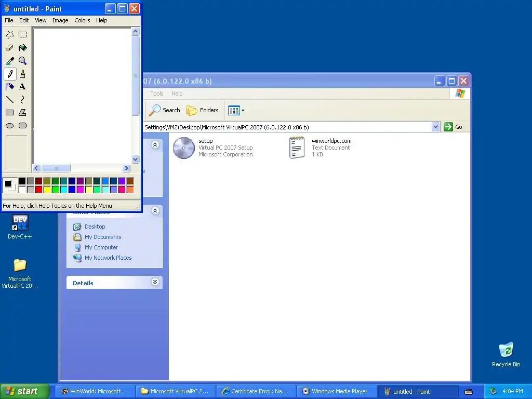Viewport: 532px width, 399px height.
Task: Click the Dev-C++ desktop shortcut
Action: point(20,227)
